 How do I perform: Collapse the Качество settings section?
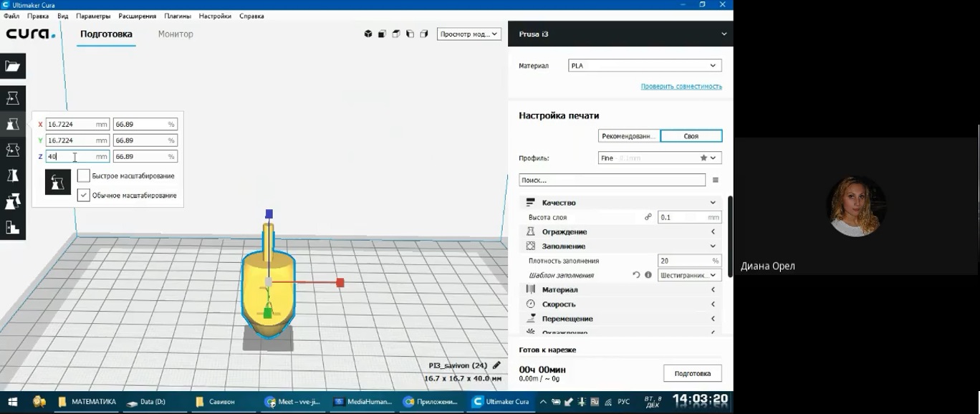click(x=620, y=203)
